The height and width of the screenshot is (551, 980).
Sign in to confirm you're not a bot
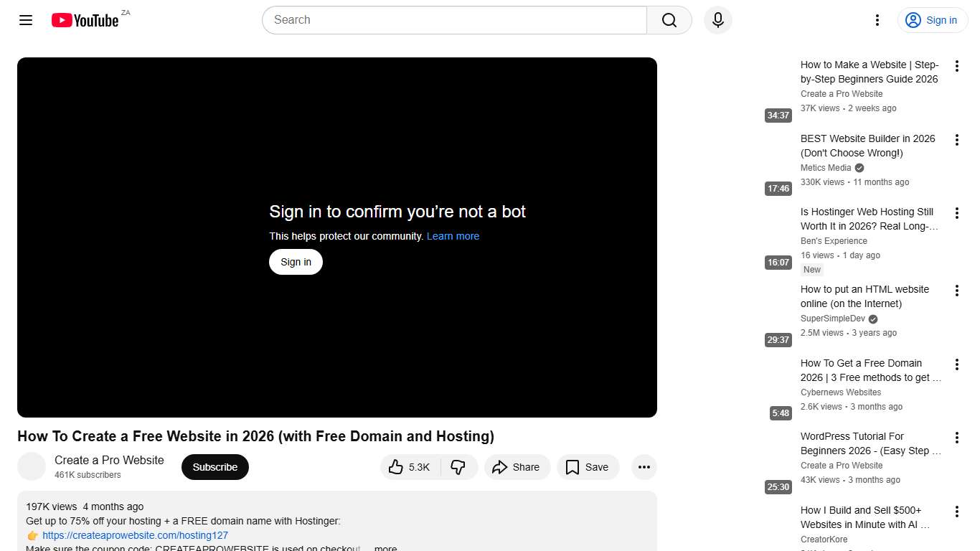[x=295, y=262]
